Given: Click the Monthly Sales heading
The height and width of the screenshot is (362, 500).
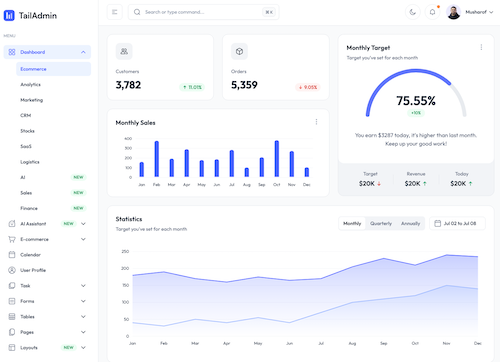Looking at the screenshot, I should click(x=135, y=123).
